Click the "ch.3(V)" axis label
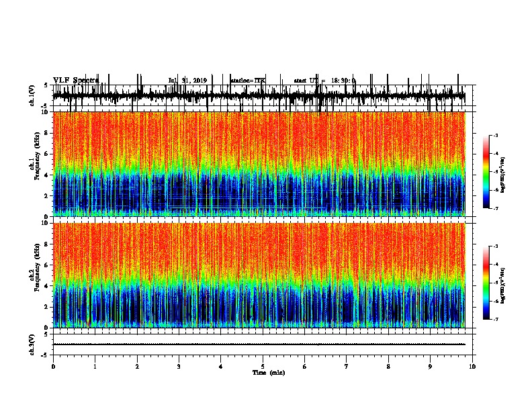 32,345
